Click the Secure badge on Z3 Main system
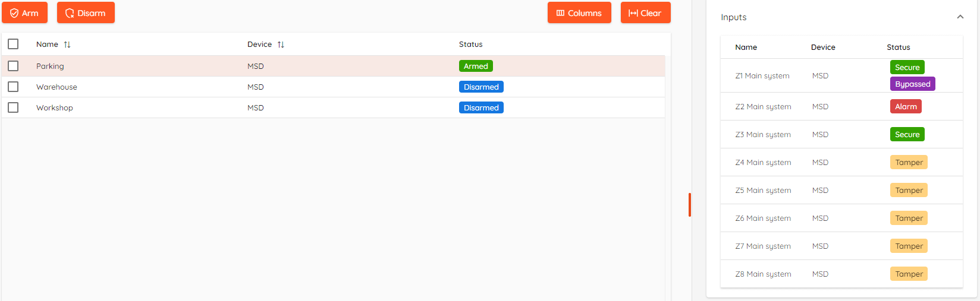 (907, 134)
